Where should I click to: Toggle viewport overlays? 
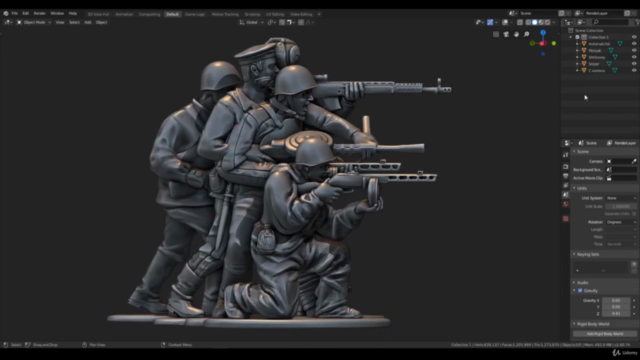click(505, 22)
